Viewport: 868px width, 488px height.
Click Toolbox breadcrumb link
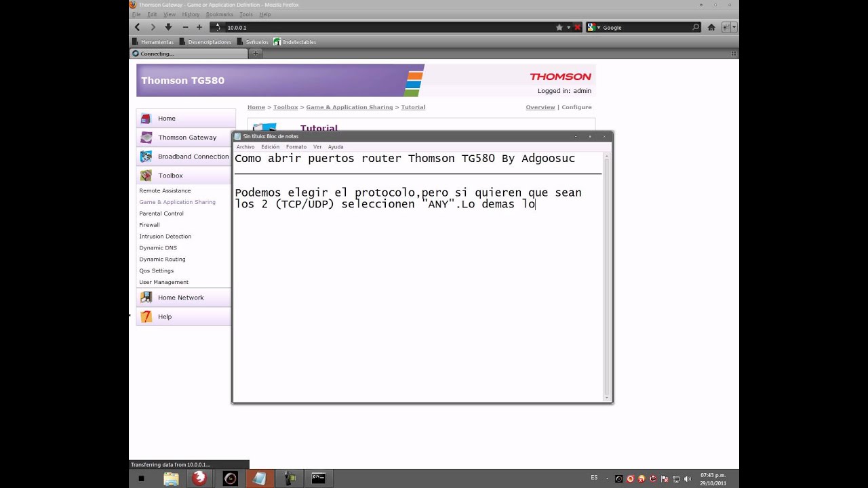coord(285,107)
